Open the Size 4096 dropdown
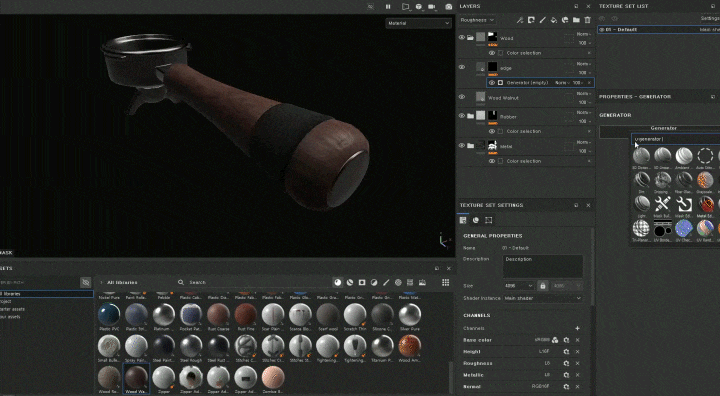720x396 pixels. (519, 286)
